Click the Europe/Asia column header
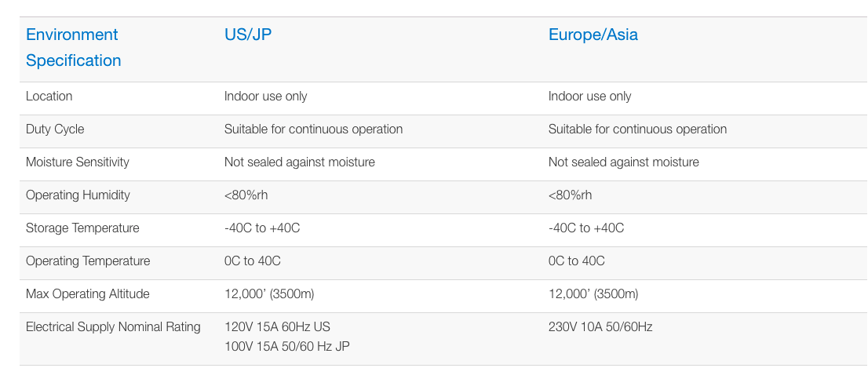Screen dimensions: 868x368 pyautogui.click(x=593, y=35)
